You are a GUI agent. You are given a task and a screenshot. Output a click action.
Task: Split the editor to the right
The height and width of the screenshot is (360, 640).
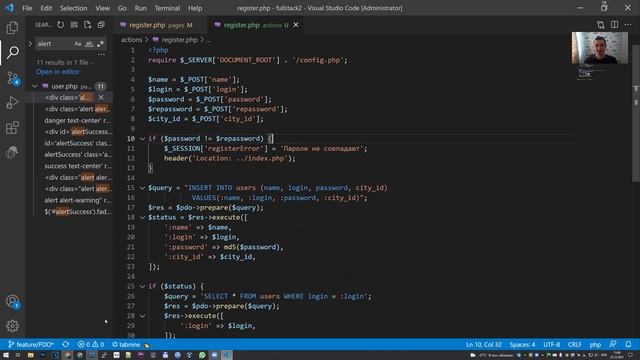click(614, 25)
